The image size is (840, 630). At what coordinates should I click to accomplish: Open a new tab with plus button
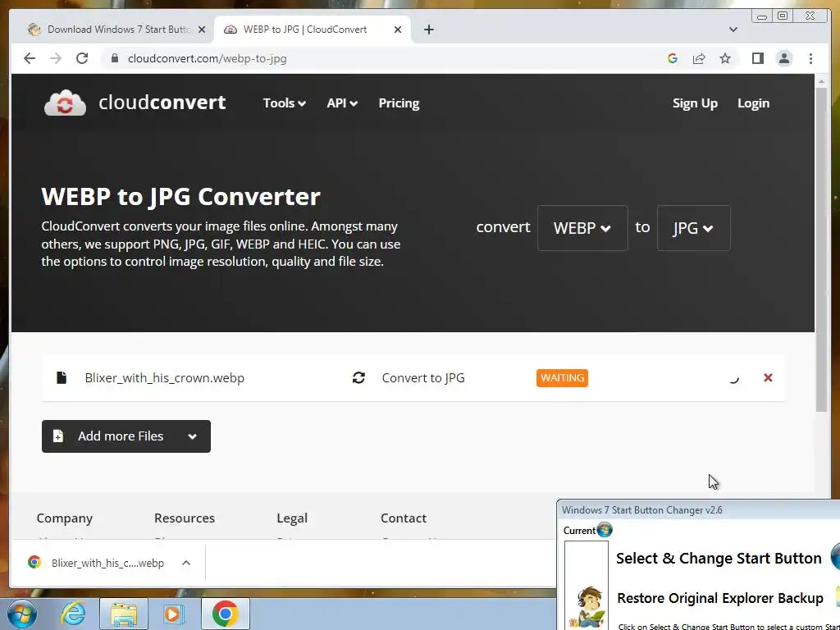pos(428,30)
